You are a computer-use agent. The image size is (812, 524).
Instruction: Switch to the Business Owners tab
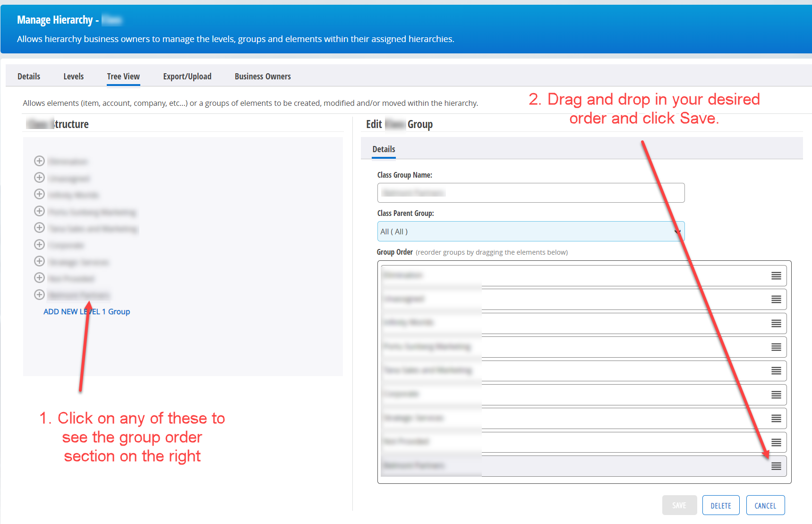click(x=263, y=76)
